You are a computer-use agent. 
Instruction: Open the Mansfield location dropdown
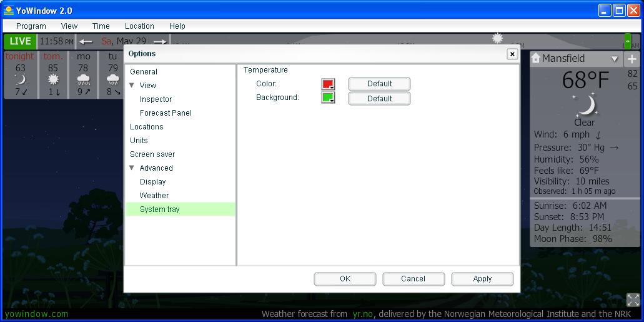(615, 59)
